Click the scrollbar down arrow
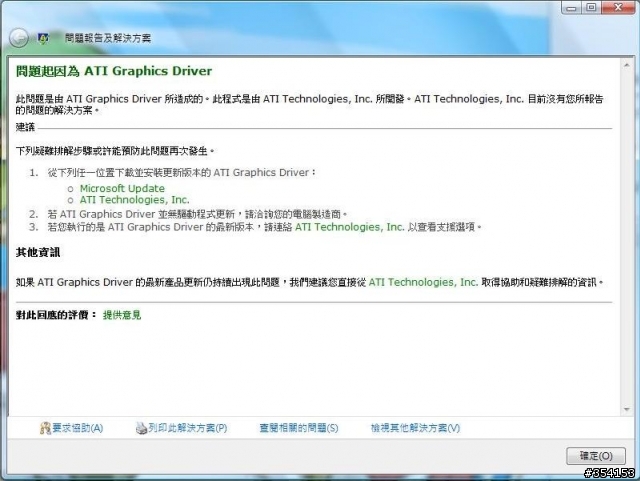Image resolution: width=640 pixels, height=481 pixels. pos(627,409)
